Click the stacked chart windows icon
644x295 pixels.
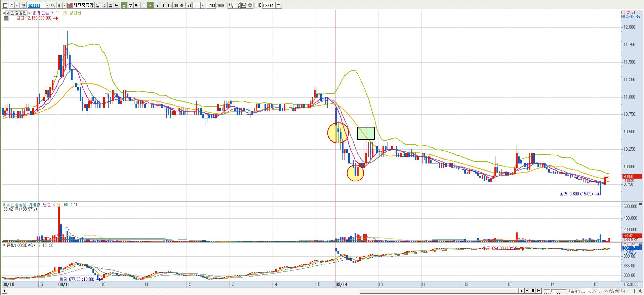click(617, 291)
